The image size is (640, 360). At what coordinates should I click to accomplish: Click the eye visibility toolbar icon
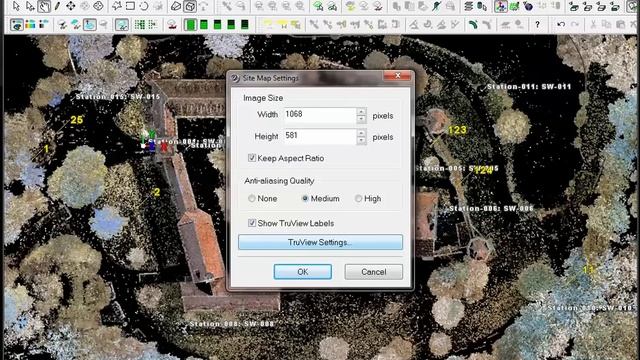(17, 25)
